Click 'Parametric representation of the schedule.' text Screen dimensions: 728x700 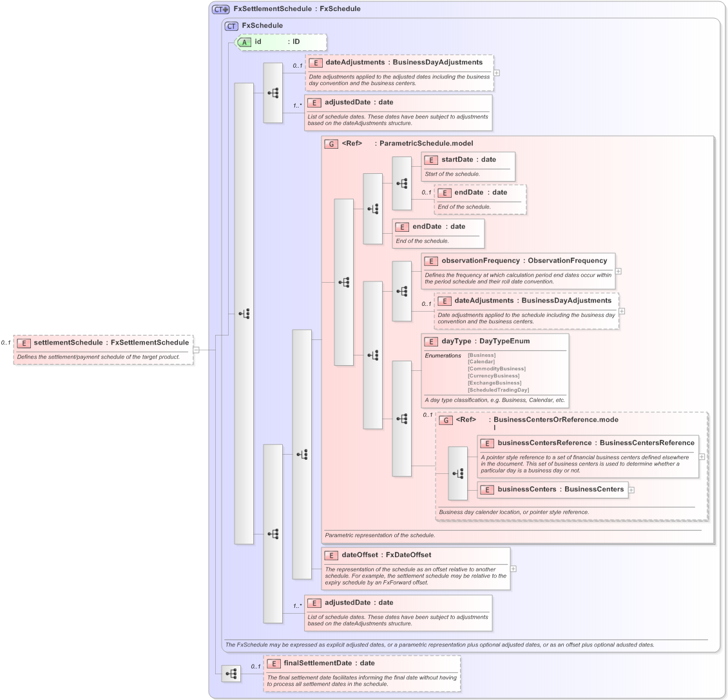point(380,535)
